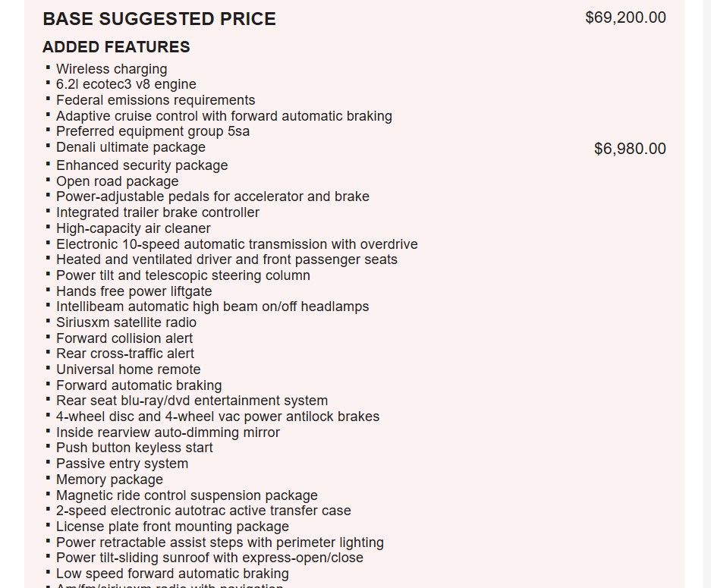Click the Hands free power liftgate item
Viewport: 711px width, 588px height.
134,291
